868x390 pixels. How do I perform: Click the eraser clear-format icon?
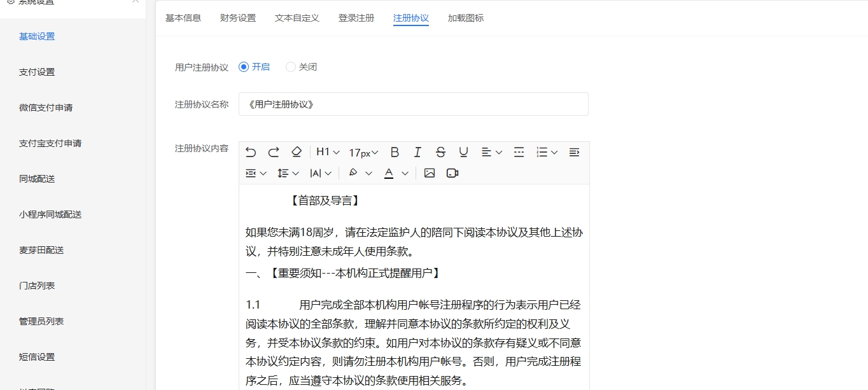pyautogui.click(x=296, y=152)
